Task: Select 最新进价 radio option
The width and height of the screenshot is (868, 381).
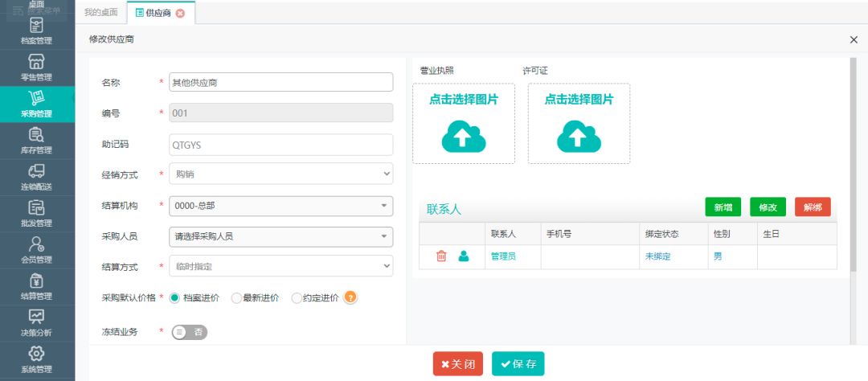Action: click(236, 298)
